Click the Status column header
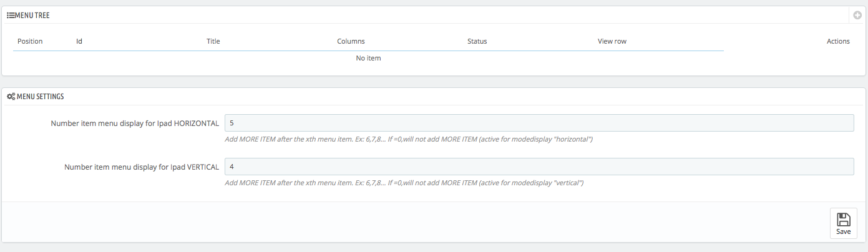The width and height of the screenshot is (868, 252). pos(477,41)
